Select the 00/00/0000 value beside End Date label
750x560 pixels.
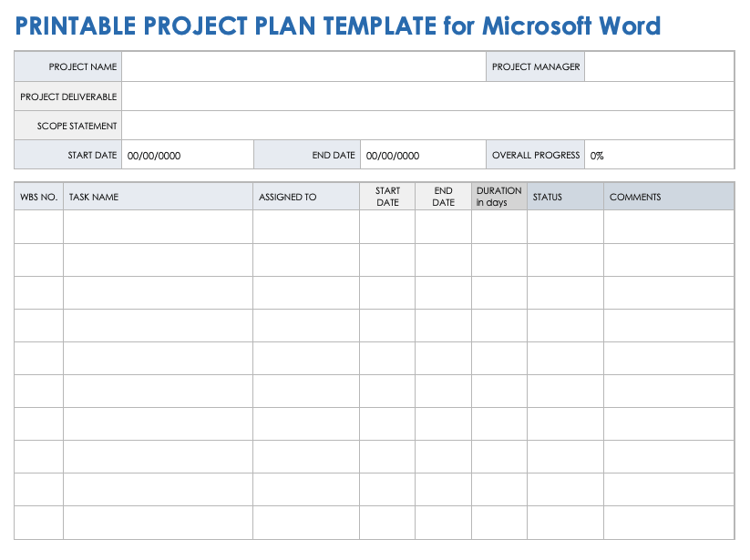pyautogui.click(x=393, y=156)
